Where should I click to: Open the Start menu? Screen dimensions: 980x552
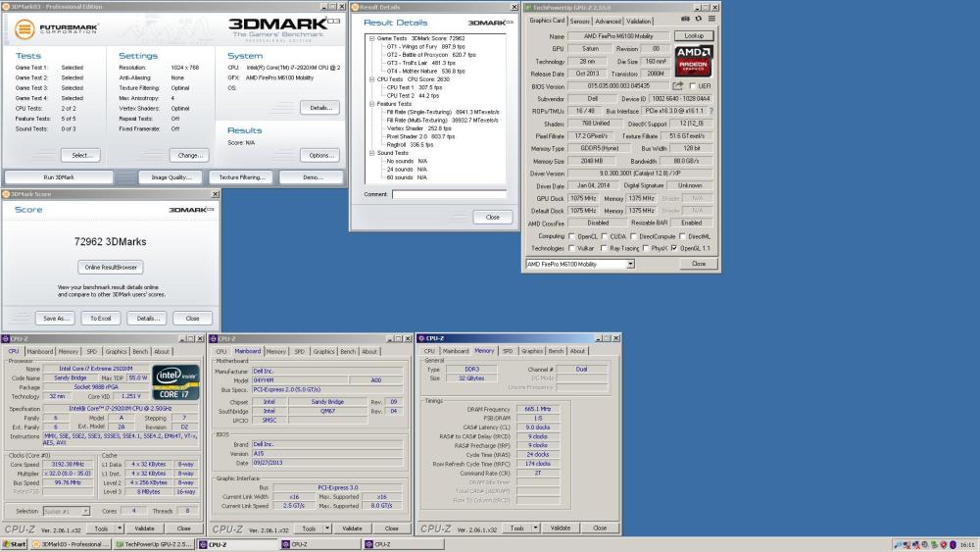tap(14, 544)
